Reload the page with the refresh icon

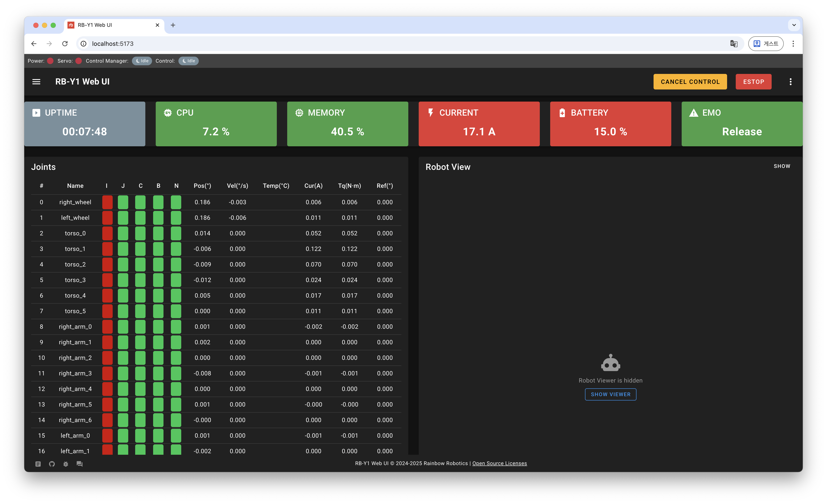click(65, 44)
